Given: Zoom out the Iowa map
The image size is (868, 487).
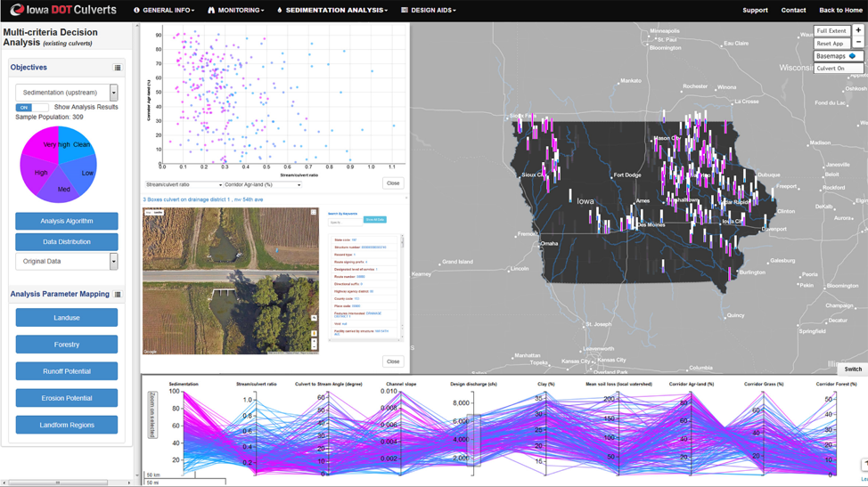Looking at the screenshot, I should tap(858, 43).
